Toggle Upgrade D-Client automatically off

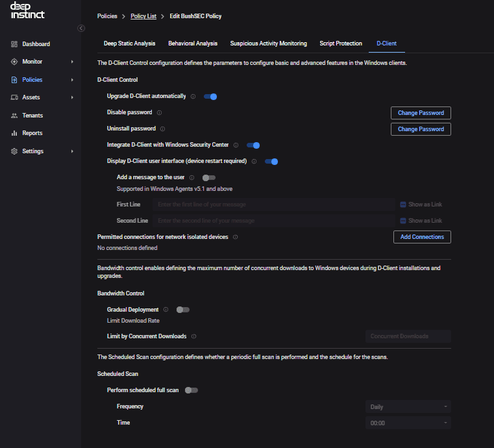click(x=210, y=97)
